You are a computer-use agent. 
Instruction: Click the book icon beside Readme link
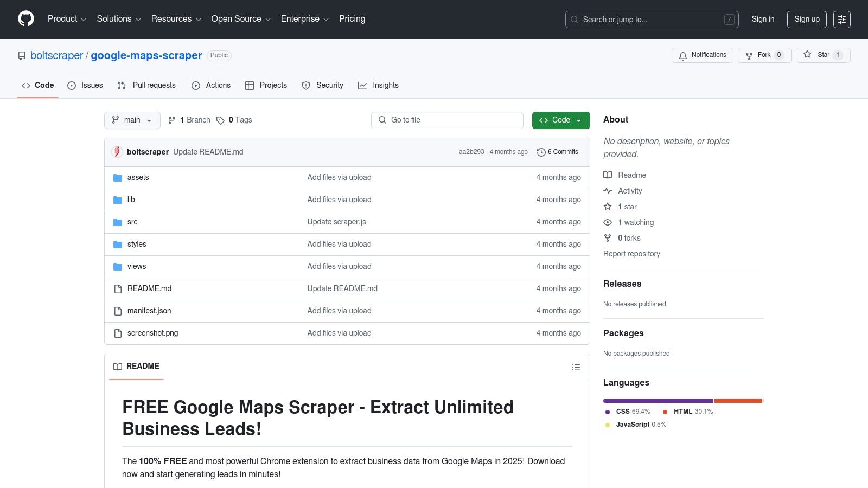[608, 175]
